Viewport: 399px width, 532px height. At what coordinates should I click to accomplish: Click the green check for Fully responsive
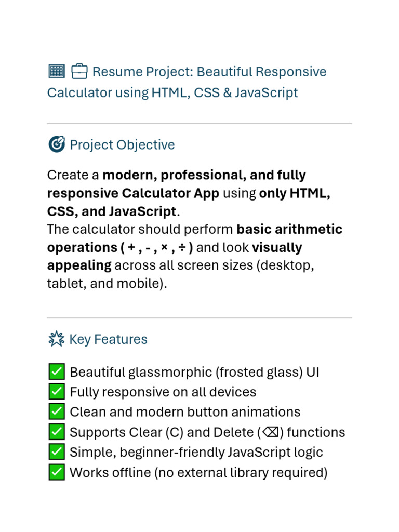point(56,392)
